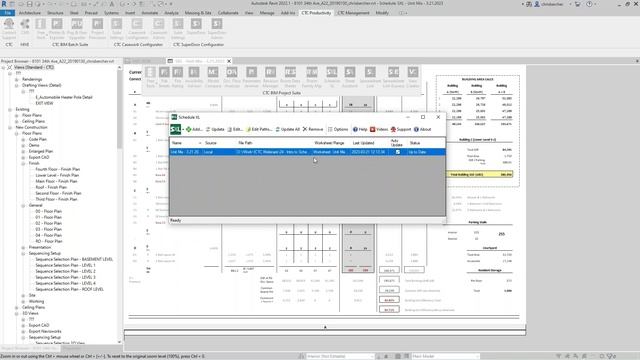Screen dimensions: 640x360
Task: Select the EXIT VIEW drafting view
Action: coord(44,103)
